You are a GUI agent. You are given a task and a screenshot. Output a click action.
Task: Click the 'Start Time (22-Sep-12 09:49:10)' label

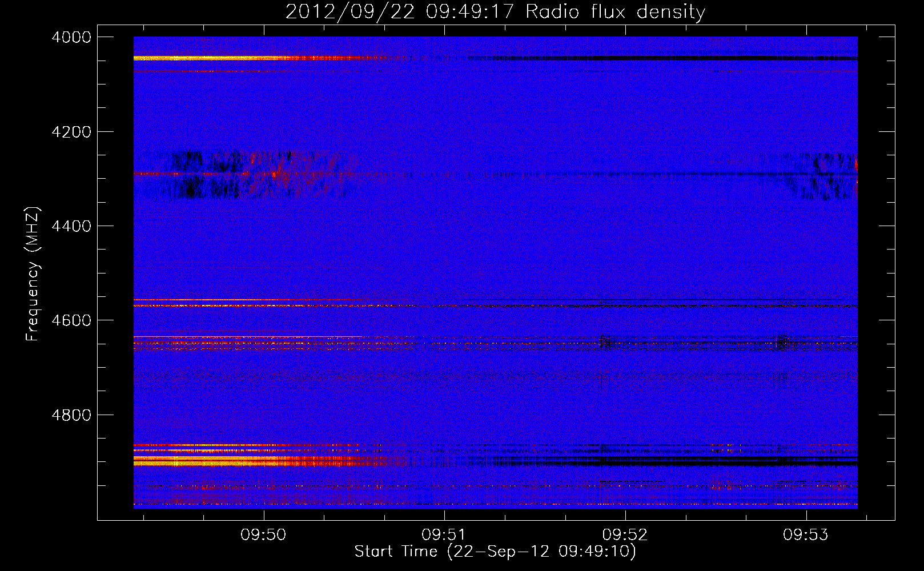click(495, 552)
